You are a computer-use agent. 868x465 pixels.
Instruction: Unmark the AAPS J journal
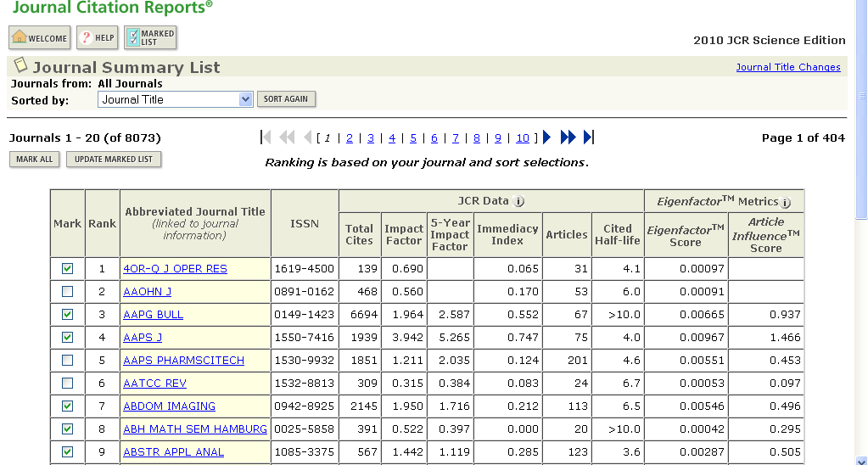pyautogui.click(x=68, y=337)
